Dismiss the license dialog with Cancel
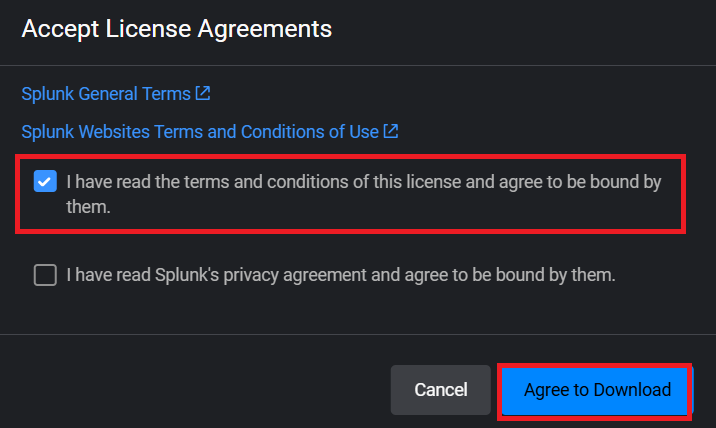Viewport: 716px width, 428px height. click(x=441, y=389)
